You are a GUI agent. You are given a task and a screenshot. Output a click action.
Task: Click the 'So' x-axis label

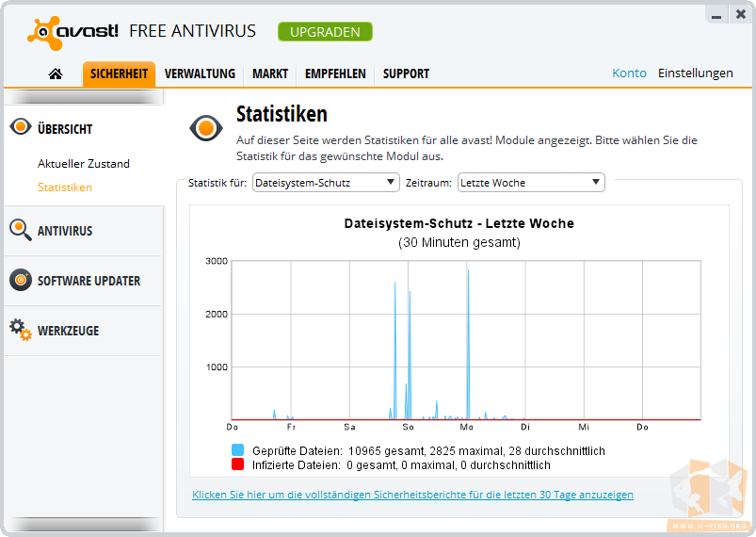pos(408,427)
